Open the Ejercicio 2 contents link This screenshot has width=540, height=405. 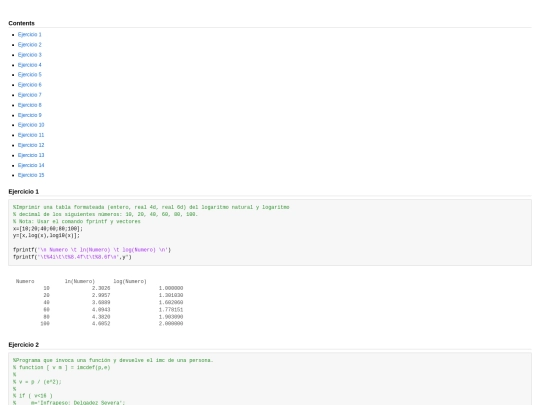(x=30, y=44)
